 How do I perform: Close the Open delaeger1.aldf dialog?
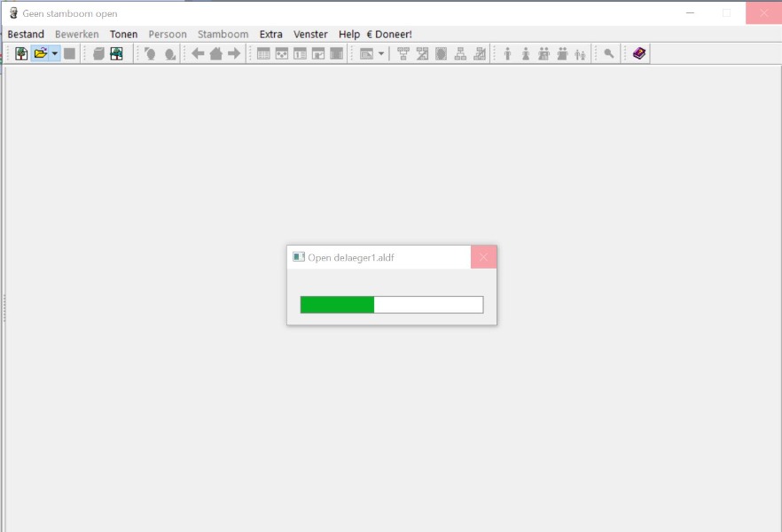pos(483,257)
